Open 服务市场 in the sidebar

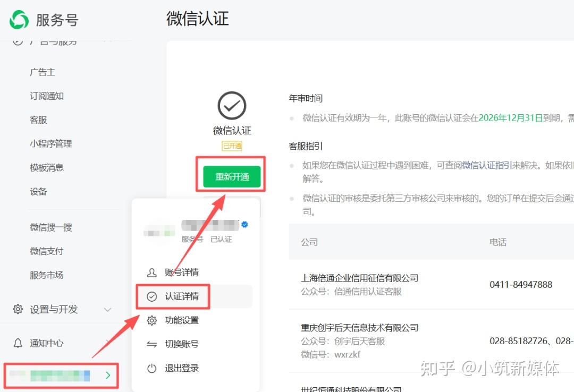click(x=47, y=275)
